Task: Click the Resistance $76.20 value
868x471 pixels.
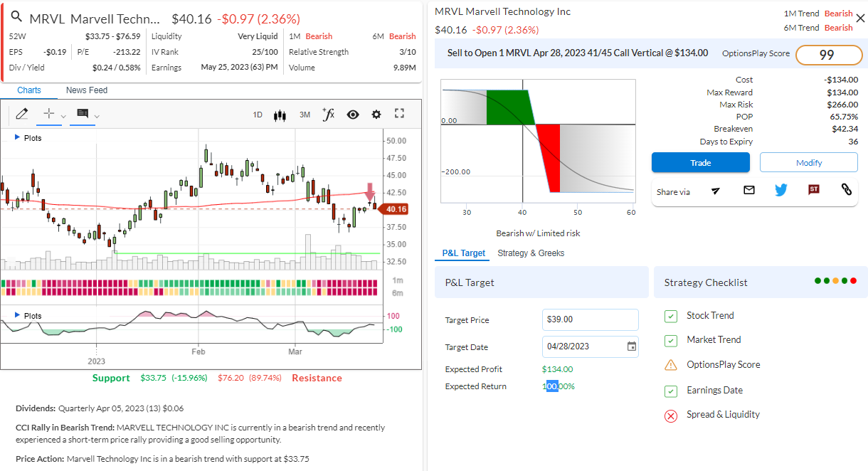Action: 231,378
